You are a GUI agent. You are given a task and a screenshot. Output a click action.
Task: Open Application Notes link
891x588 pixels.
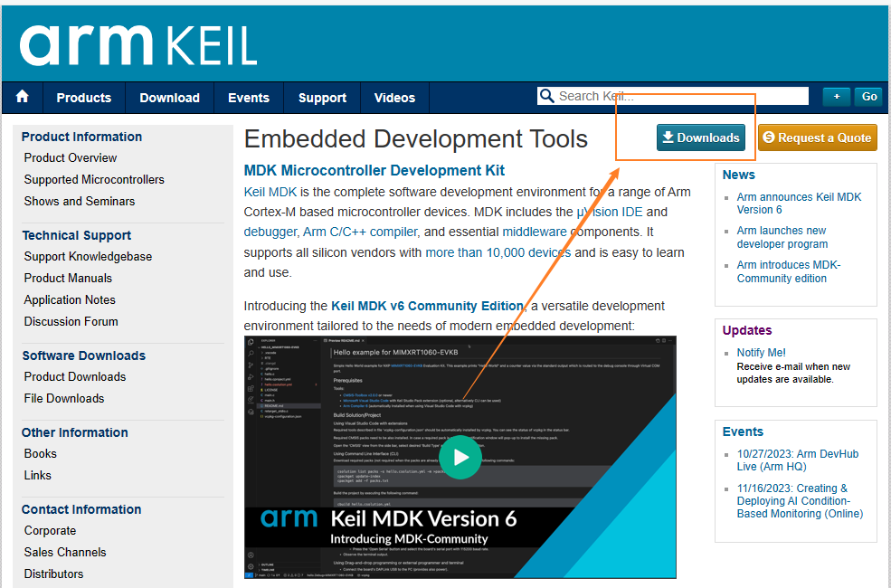[x=70, y=300]
